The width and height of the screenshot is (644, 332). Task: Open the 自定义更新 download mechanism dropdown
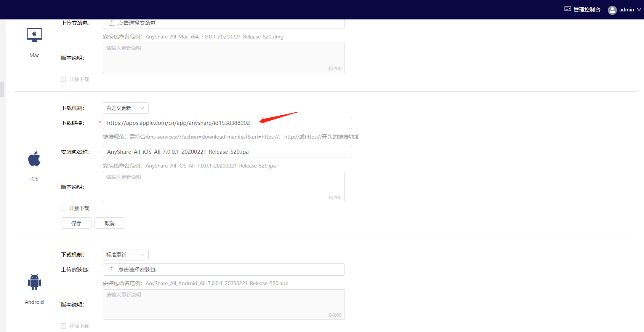point(125,108)
